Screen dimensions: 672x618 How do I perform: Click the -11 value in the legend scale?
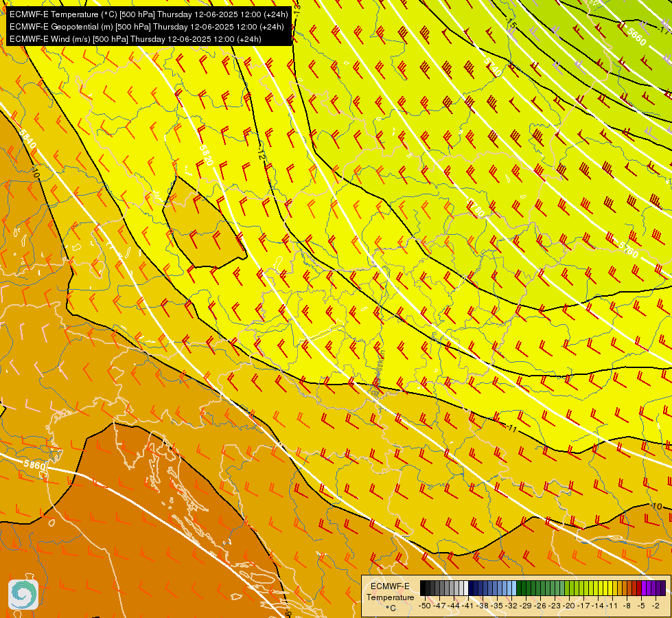(x=613, y=606)
